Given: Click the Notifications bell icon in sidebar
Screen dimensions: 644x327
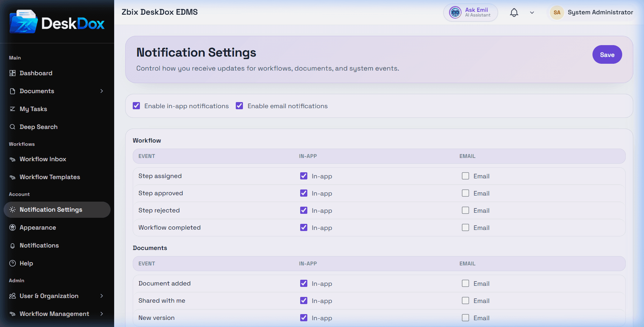Looking at the screenshot, I should tap(13, 245).
